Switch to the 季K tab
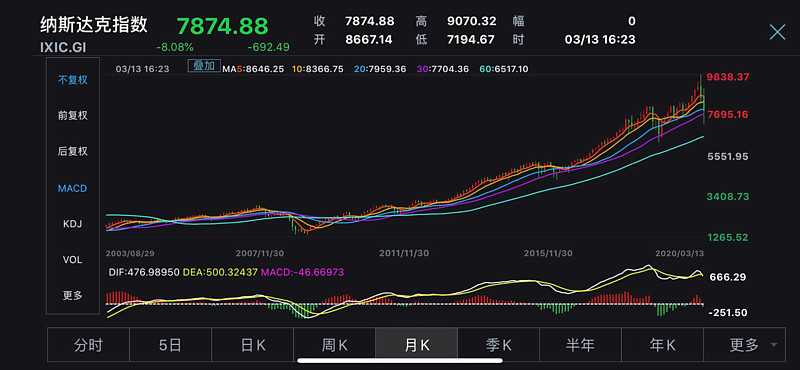The image size is (800, 370). pyautogui.click(x=498, y=345)
